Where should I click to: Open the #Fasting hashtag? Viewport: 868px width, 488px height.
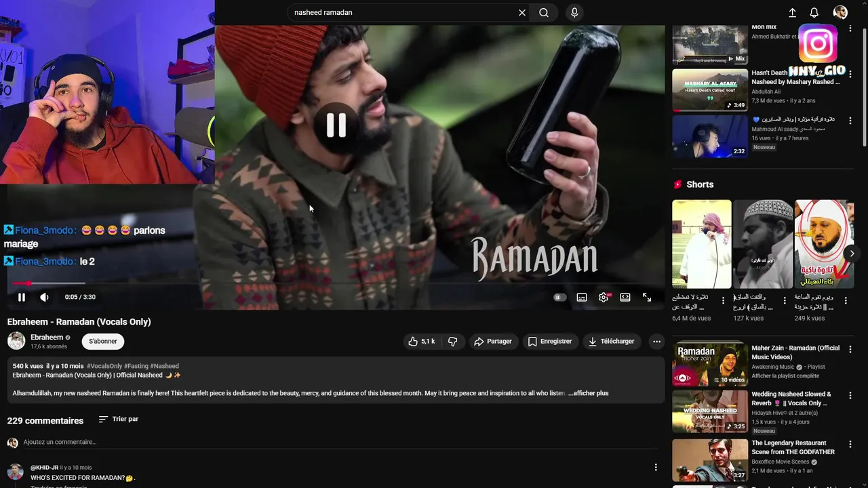[x=136, y=366]
